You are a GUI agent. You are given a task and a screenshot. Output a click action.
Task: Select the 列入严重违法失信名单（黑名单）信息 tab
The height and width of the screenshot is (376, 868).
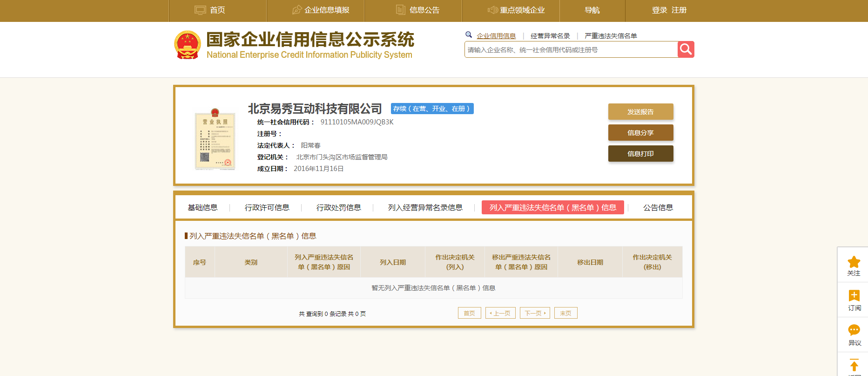(553, 207)
